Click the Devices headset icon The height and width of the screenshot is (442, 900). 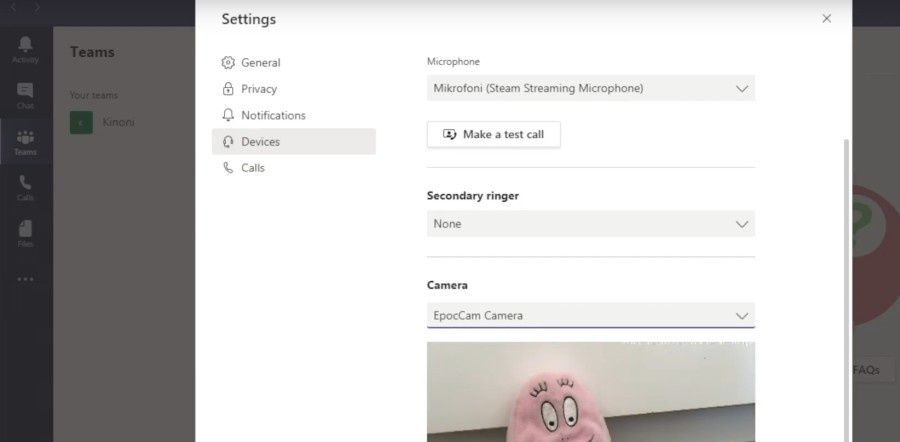tap(228, 142)
